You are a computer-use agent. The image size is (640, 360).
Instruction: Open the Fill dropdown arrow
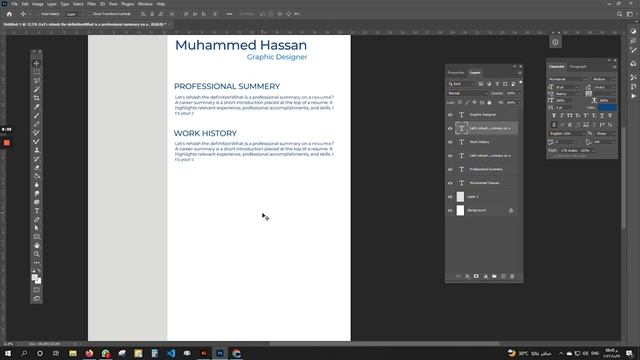click(x=518, y=102)
